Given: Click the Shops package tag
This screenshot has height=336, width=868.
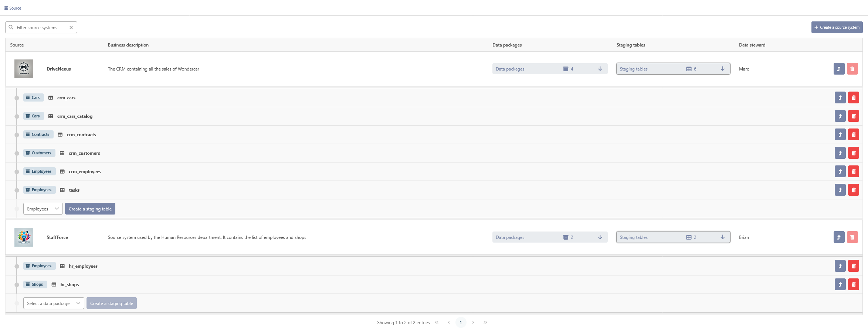Looking at the screenshot, I should [x=35, y=284].
